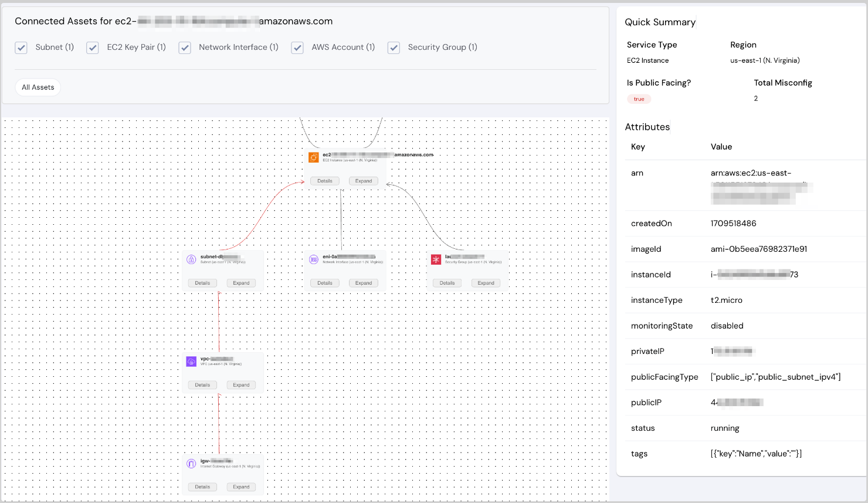Click the Network Interface (eni) node icon
This screenshot has width=868, height=503.
314,258
